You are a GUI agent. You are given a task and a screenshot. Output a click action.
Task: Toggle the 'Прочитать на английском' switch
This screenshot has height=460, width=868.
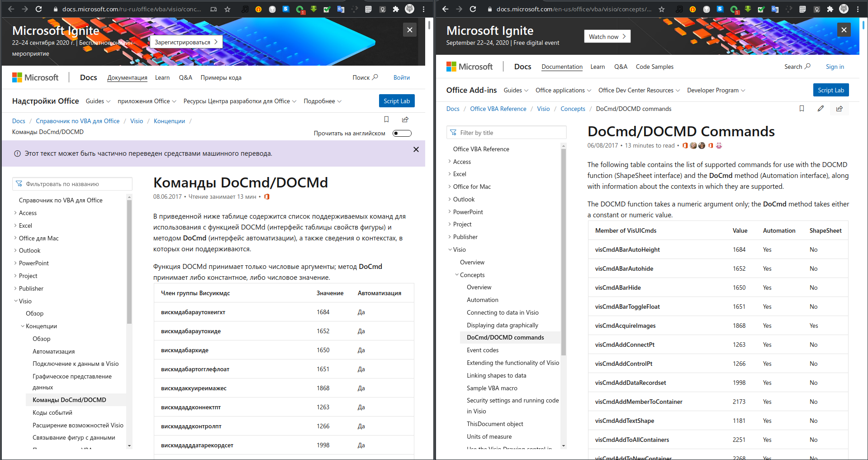point(402,133)
